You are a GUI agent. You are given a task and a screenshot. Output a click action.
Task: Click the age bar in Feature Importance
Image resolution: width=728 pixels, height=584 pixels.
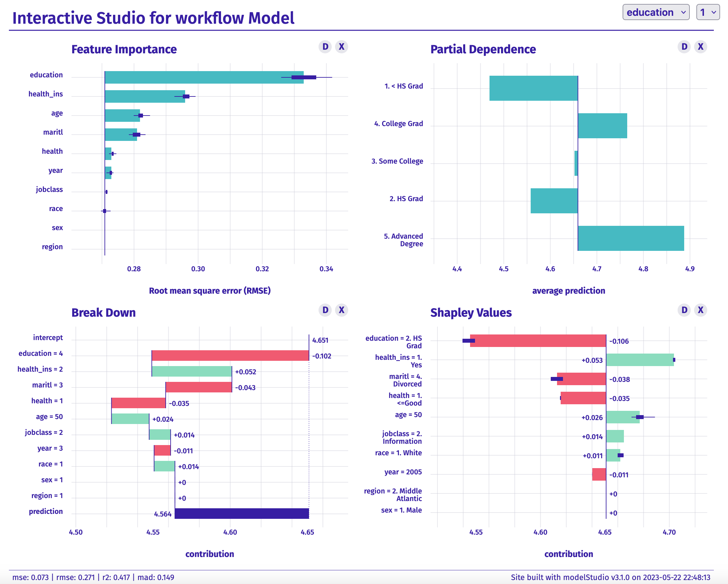[122, 115]
